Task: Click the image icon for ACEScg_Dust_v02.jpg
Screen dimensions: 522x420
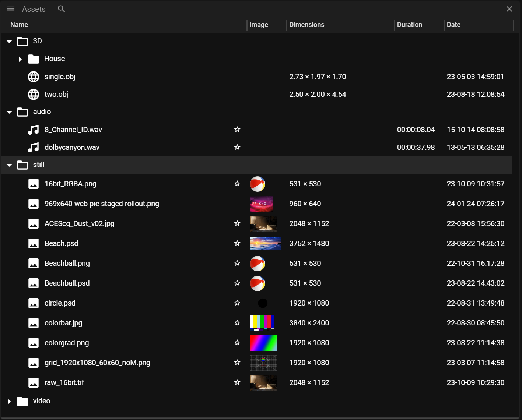Action: click(x=34, y=223)
